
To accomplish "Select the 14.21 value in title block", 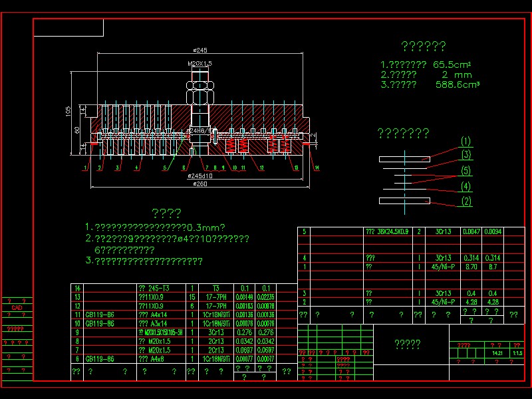I will click(x=497, y=354).
